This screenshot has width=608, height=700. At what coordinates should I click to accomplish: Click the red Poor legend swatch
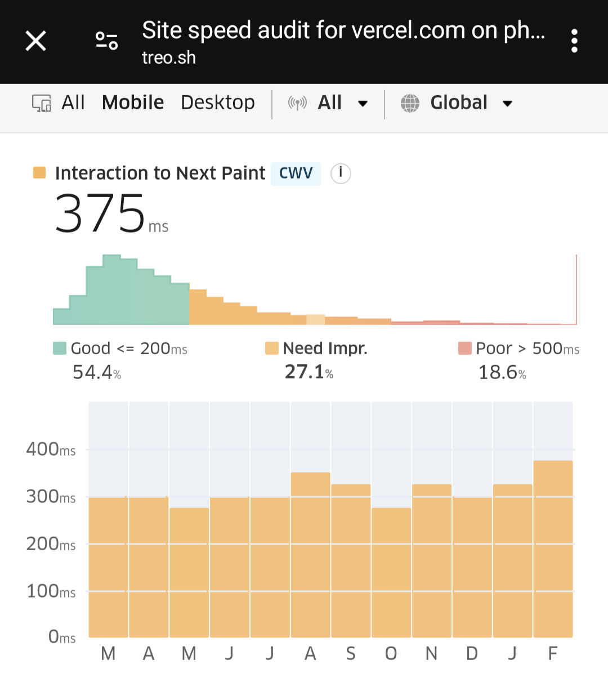click(x=465, y=348)
